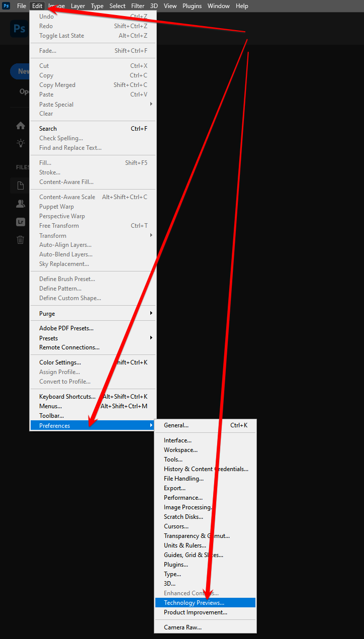Choose Adobe PDF Presets...
Image resolution: width=364 pixels, height=639 pixels.
pyautogui.click(x=93, y=328)
